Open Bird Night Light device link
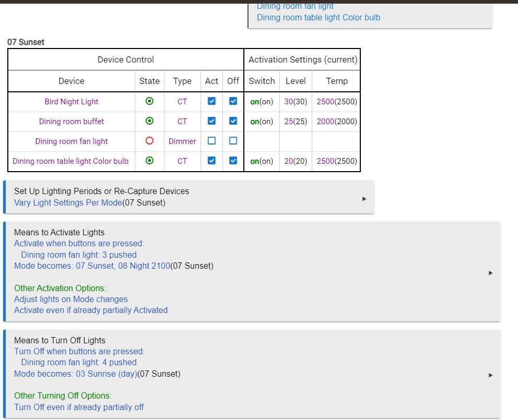Viewport: 518px width, 420px height. [x=72, y=102]
